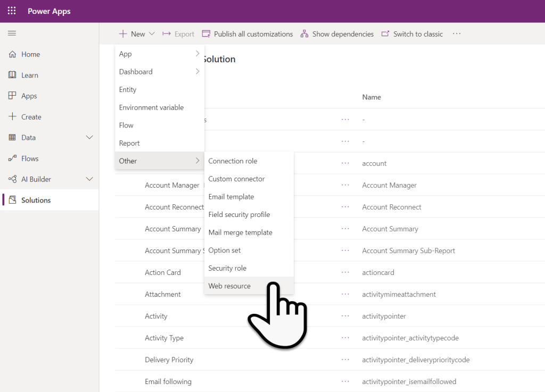Open the toolbar overflow ellipsis menu
This screenshot has height=392, width=545.
[x=456, y=34]
